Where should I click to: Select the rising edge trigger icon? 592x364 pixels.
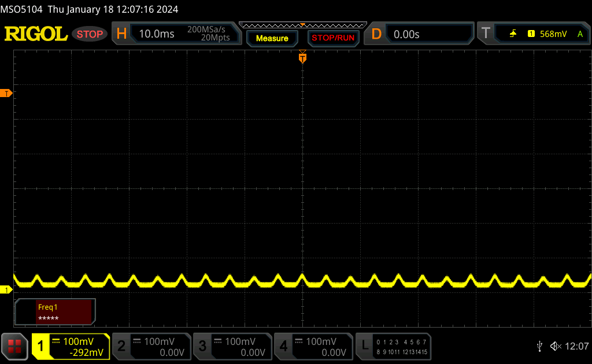(513, 34)
